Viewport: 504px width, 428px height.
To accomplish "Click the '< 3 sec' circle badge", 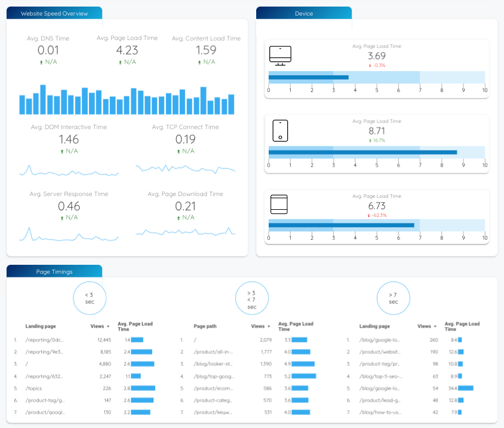I will 90,298.
